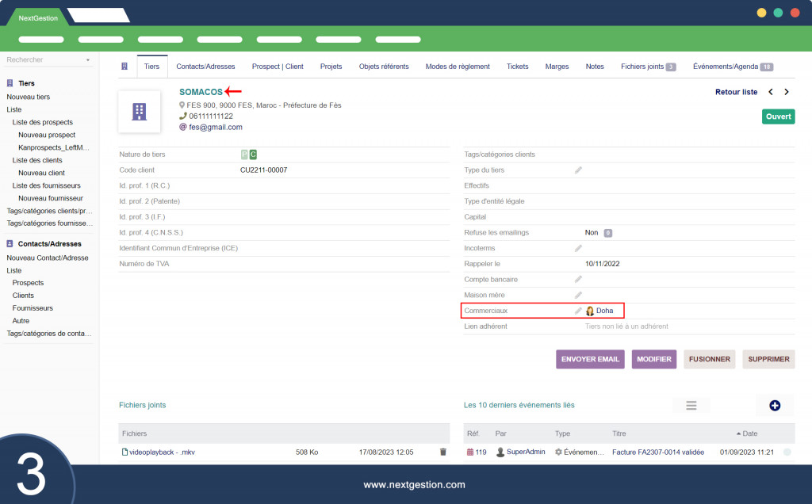Click the MODIFIER button
Screen dimensions: 812x504
coord(653,359)
